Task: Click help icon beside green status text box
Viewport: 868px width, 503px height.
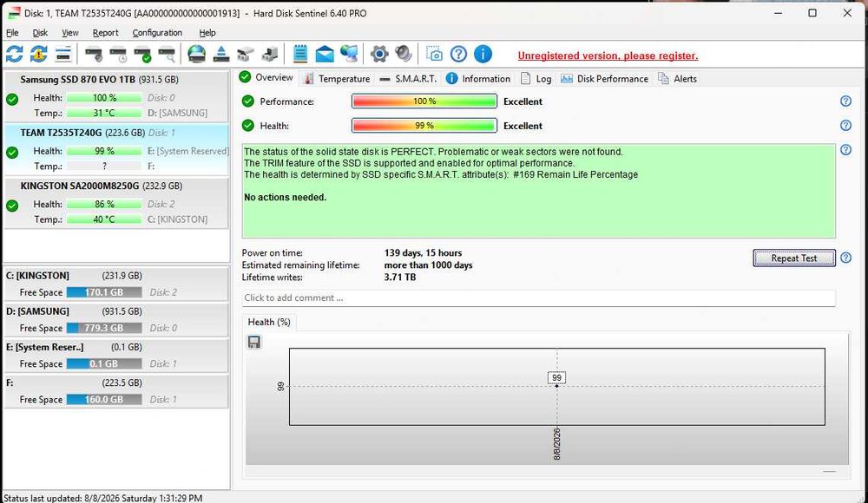Action: [845, 150]
